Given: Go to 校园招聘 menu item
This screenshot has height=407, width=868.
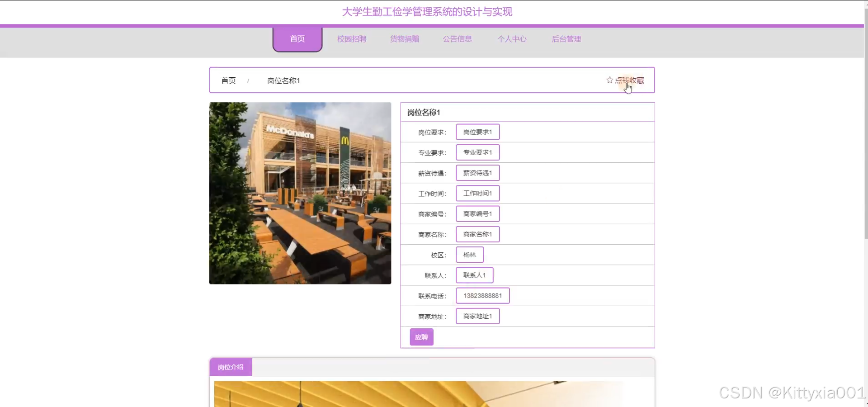Looking at the screenshot, I should coord(351,39).
